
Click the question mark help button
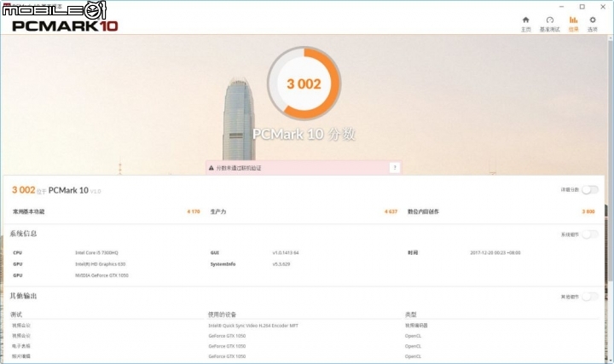coord(394,168)
